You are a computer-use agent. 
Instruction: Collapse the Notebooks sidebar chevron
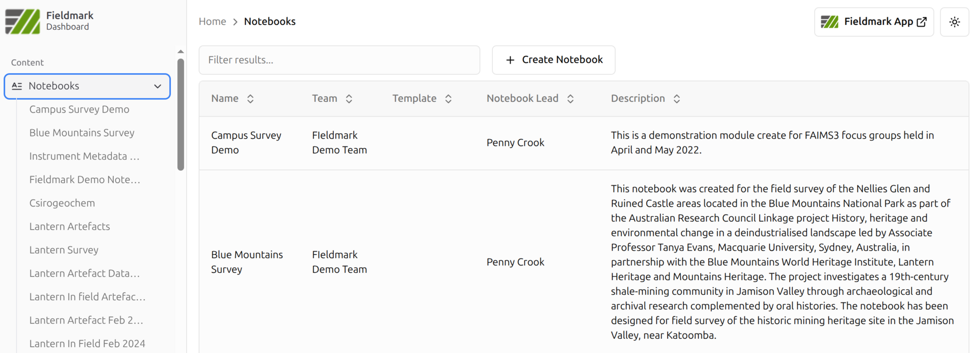pos(158,86)
